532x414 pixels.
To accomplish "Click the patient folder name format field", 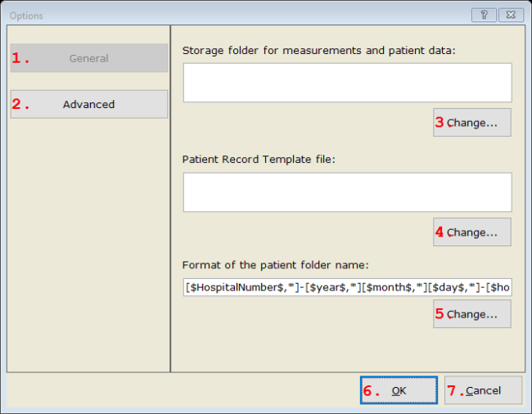I will tap(347, 287).
